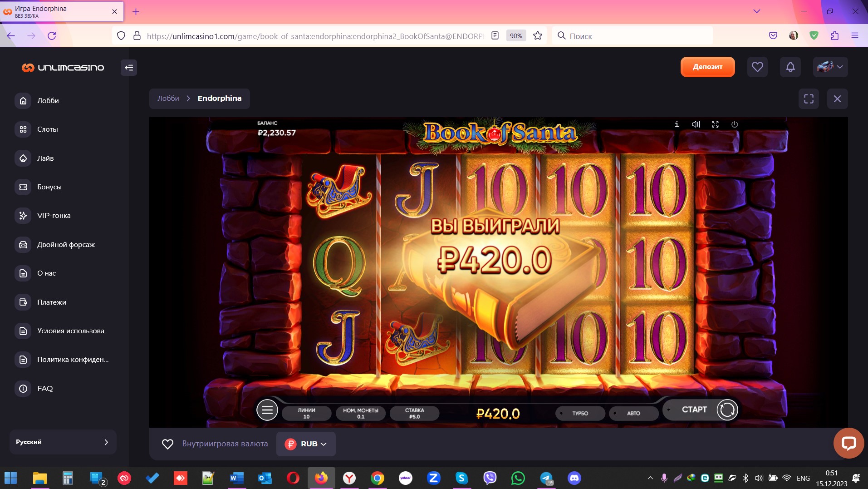Open the Firefox application menu
The height and width of the screenshot is (489, 868).
pyautogui.click(x=855, y=36)
